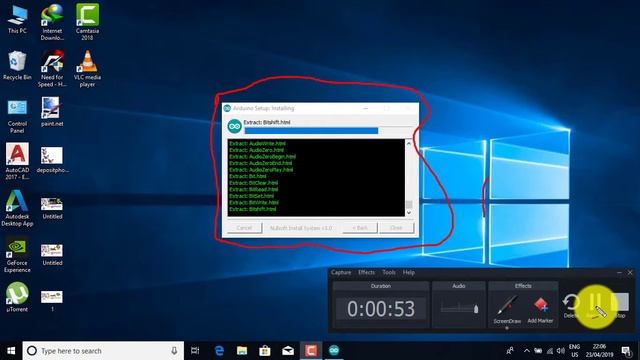Click the Arduino install progress bar
Viewport: 640px width, 360px height.
[329, 131]
